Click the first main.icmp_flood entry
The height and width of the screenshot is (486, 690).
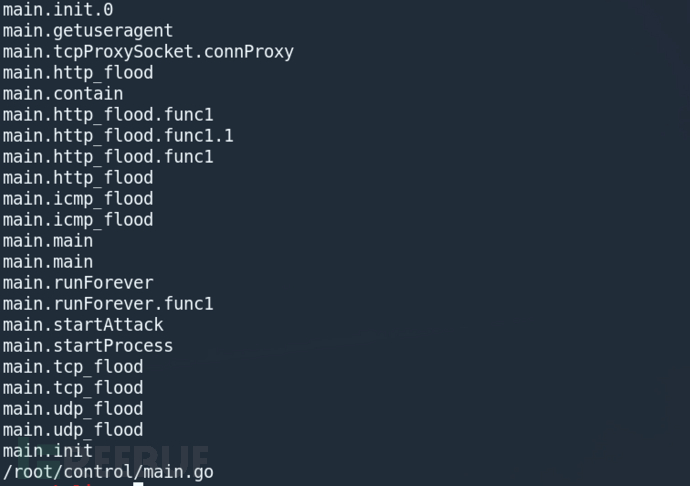(77, 198)
